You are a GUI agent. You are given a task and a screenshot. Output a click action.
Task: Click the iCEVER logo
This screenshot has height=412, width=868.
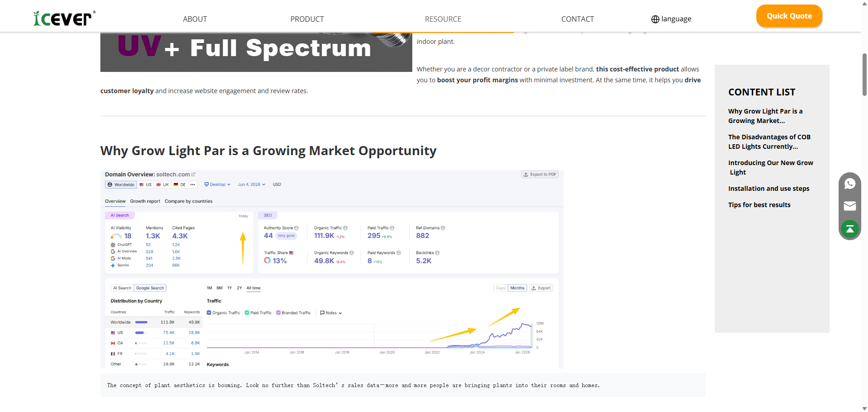[64, 18]
